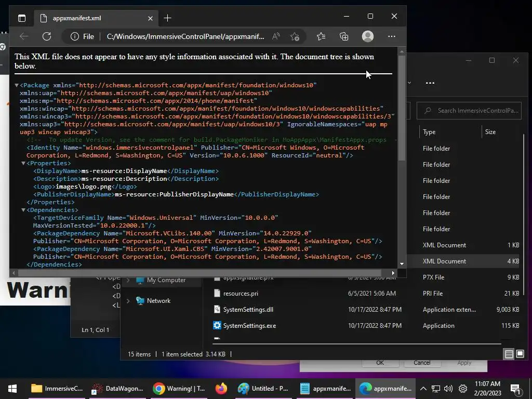Open See more options in File Explorer
Screen dimensions: 532x399
point(430,83)
